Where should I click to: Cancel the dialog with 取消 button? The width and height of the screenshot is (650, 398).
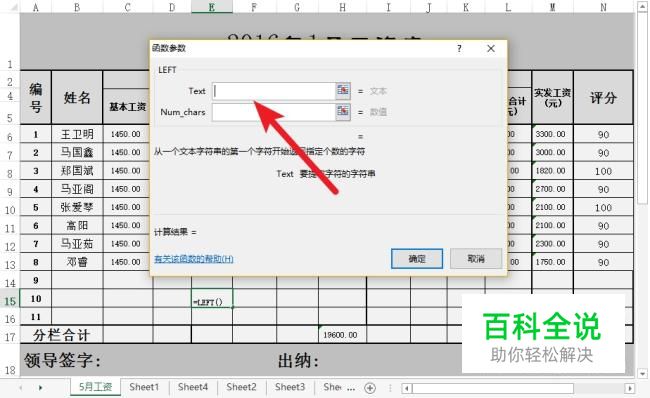[476, 259]
